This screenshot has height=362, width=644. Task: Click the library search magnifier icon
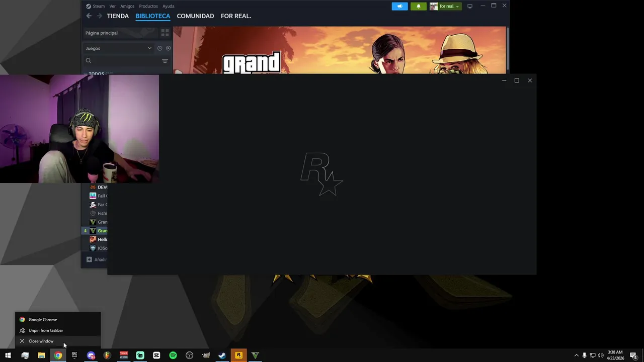tap(89, 61)
